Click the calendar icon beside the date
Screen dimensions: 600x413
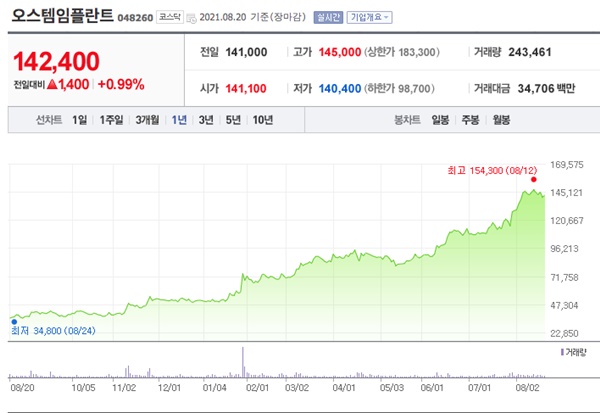(x=191, y=18)
